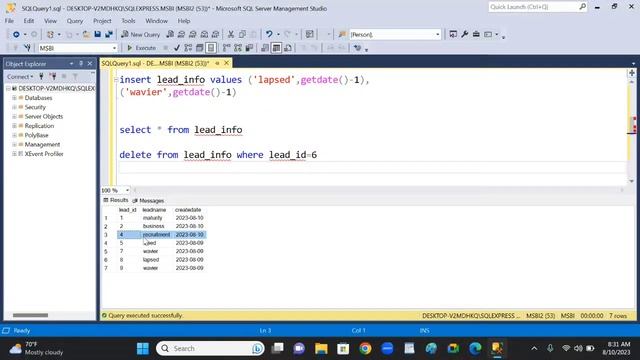This screenshot has height=360, width=640.
Task: Click the change connection plug icon
Action: 27,48
